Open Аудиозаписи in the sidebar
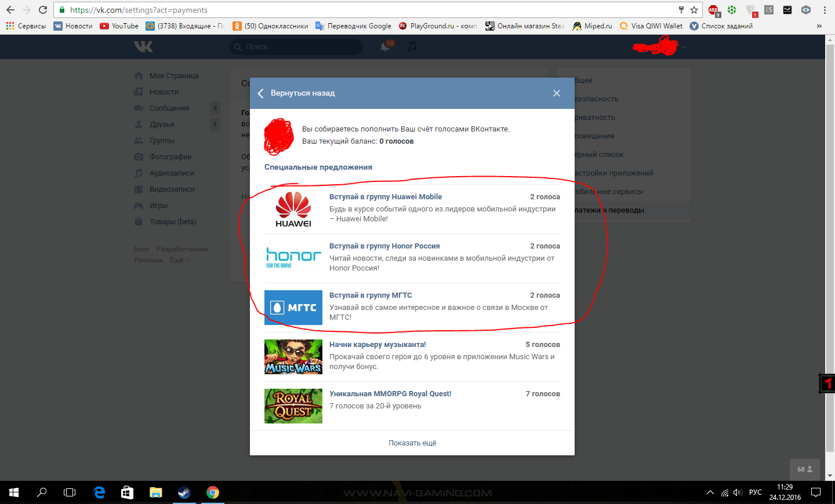The image size is (835, 504). [x=172, y=173]
